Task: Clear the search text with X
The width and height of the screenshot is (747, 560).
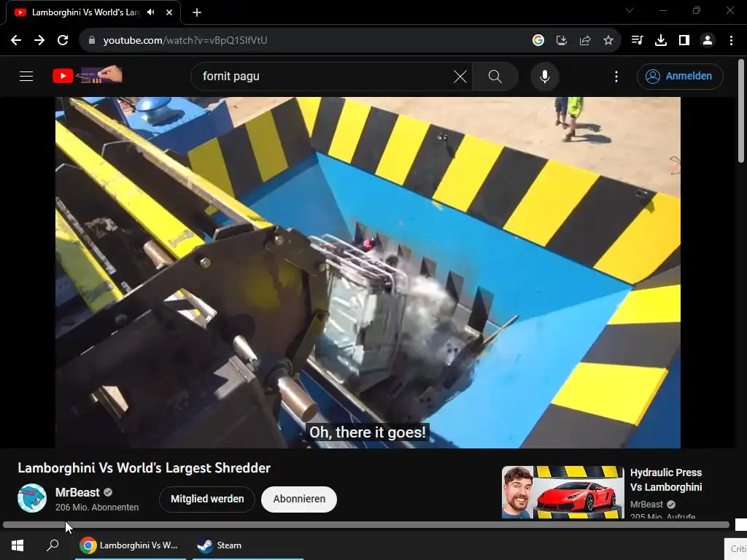Action: [x=460, y=76]
